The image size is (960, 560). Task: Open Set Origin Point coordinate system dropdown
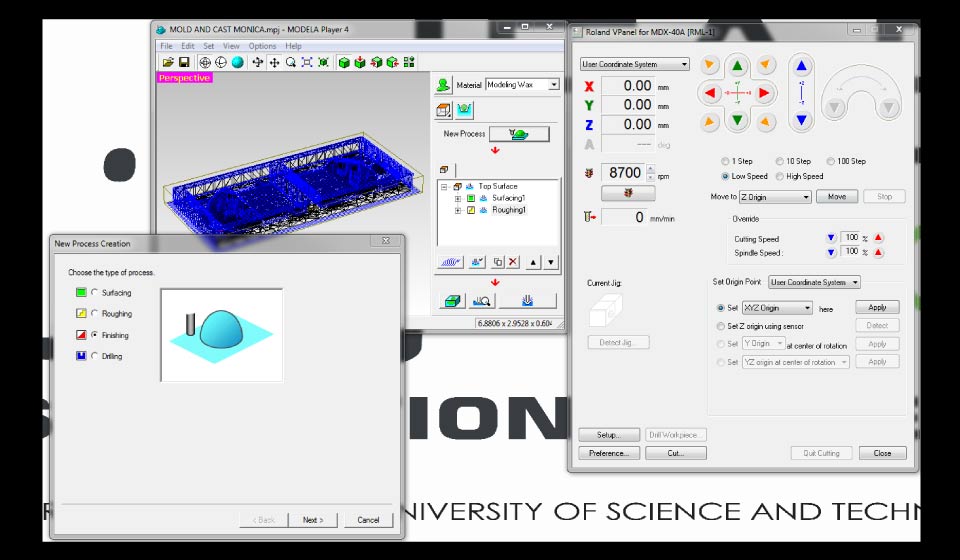point(814,282)
